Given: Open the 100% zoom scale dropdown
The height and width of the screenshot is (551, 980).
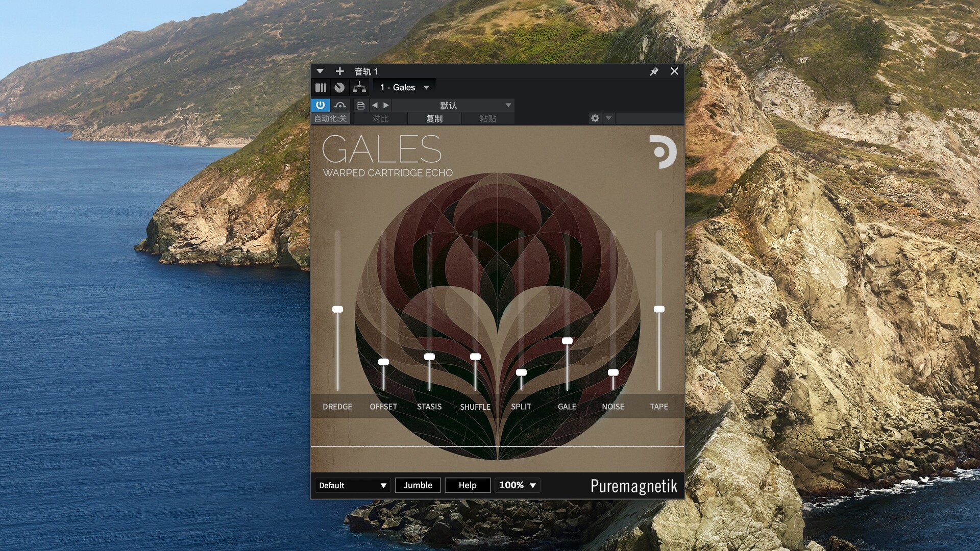Looking at the screenshot, I should pyautogui.click(x=518, y=485).
